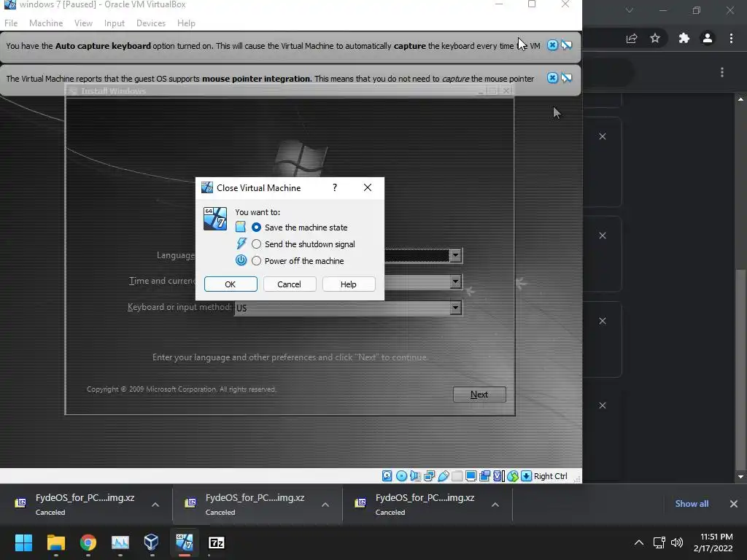Expand the third FydeOS download options chevron
747x560 pixels.
[495, 505]
